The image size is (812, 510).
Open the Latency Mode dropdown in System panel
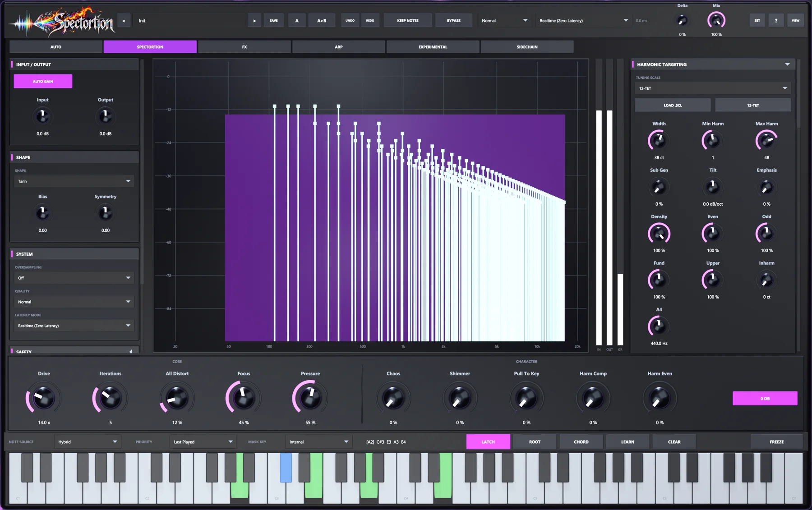click(74, 326)
